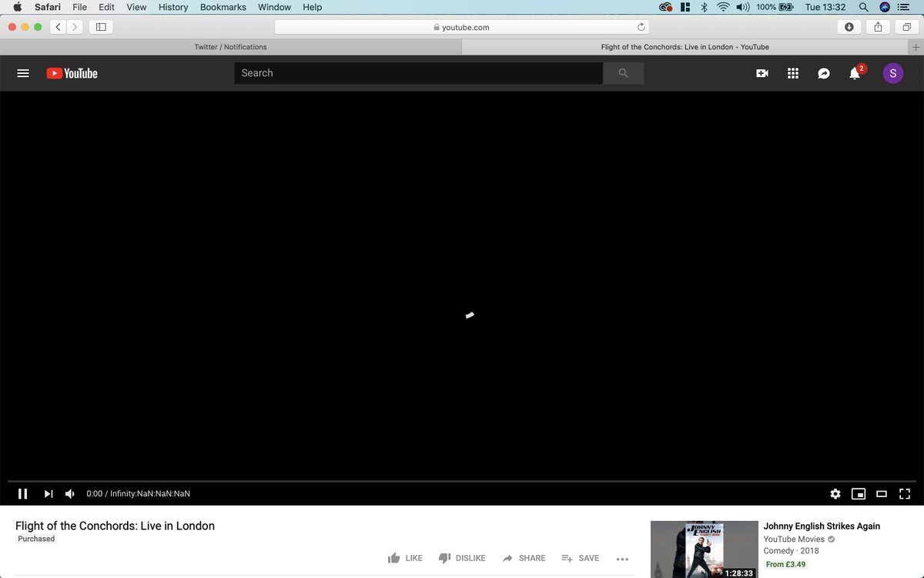
Task: Open the View menu
Action: coord(136,7)
